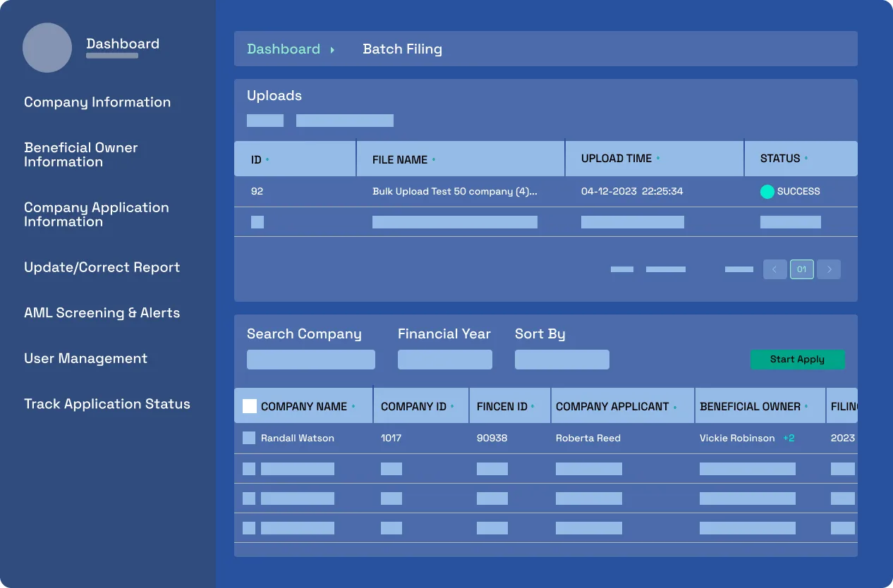
Task: Open AML Screening & Alerts
Action: pos(102,312)
